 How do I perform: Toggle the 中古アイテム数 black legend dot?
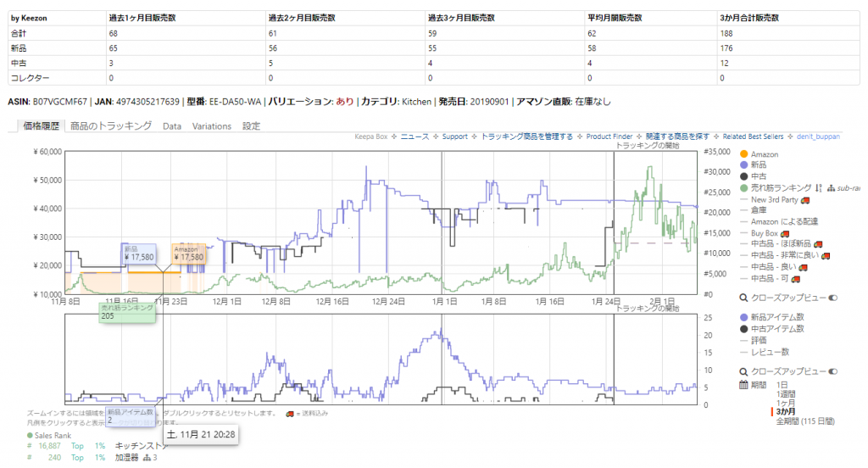pos(745,327)
